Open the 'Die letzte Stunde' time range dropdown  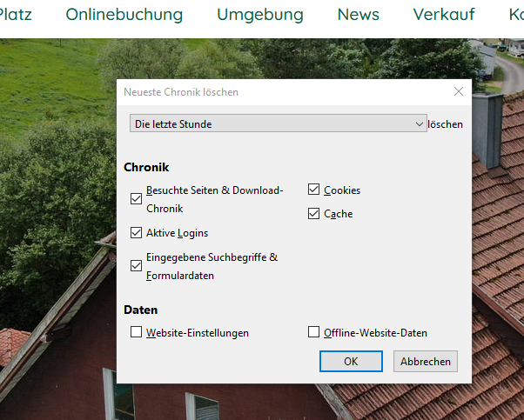[x=278, y=124]
